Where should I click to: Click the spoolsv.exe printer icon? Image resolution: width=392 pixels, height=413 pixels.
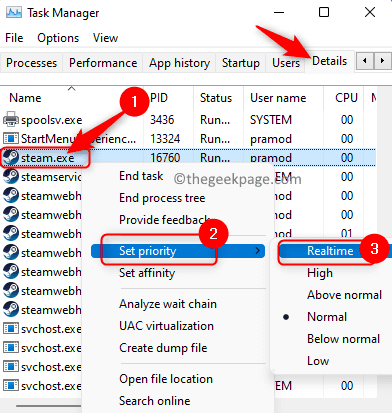pos(11,119)
